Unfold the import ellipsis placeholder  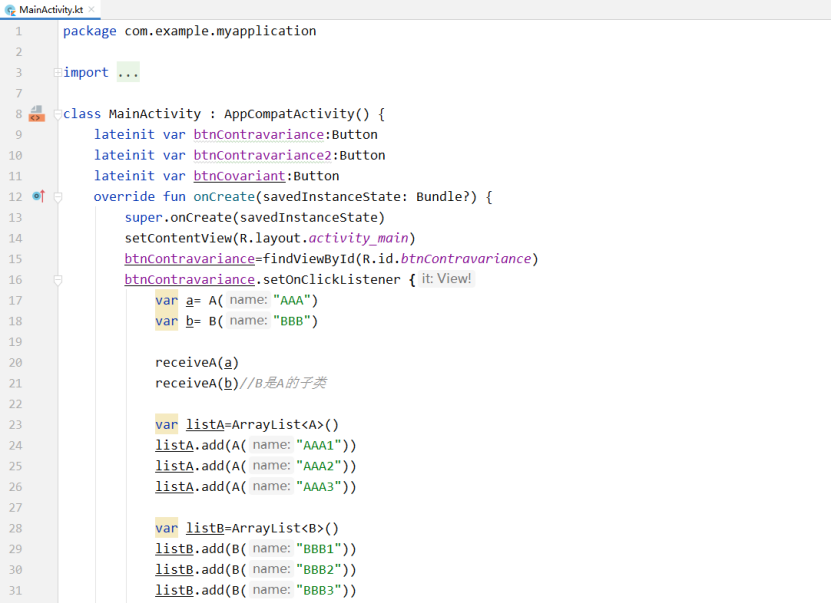128,73
